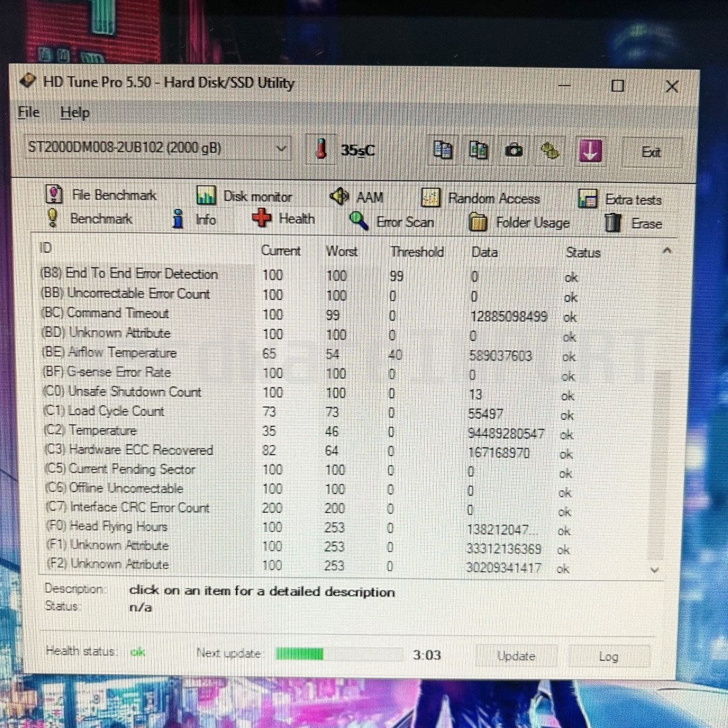Select the Uncorrectable Error Count row

click(x=309, y=295)
